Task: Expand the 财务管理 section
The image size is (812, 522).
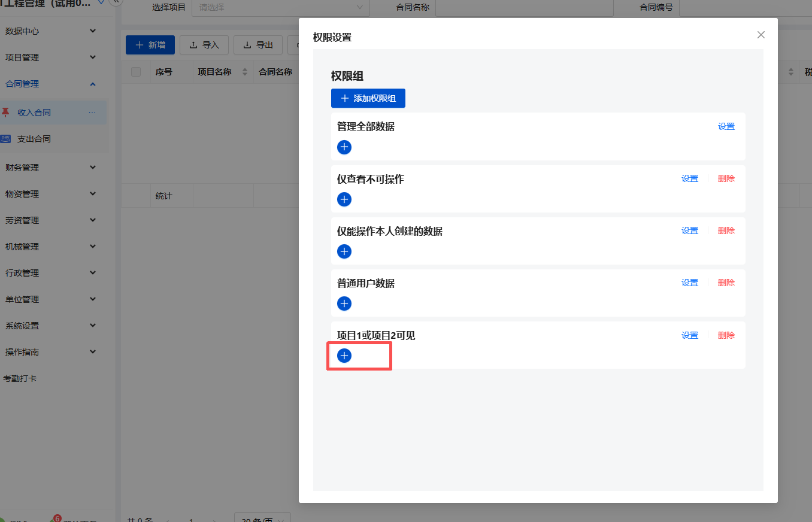Action: click(x=51, y=168)
